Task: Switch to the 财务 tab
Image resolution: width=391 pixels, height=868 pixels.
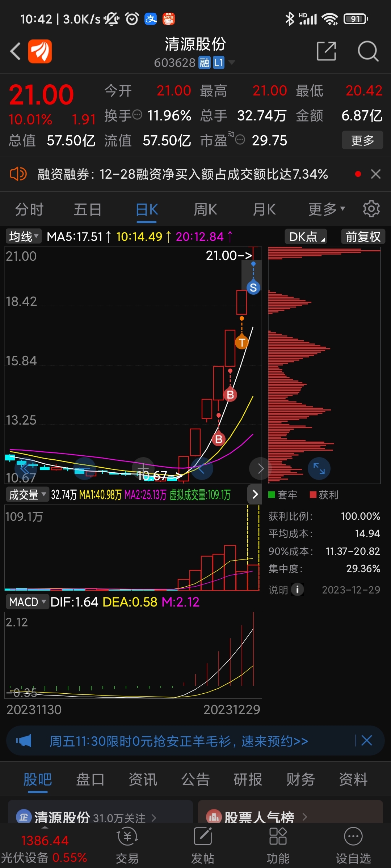Action: (300, 779)
